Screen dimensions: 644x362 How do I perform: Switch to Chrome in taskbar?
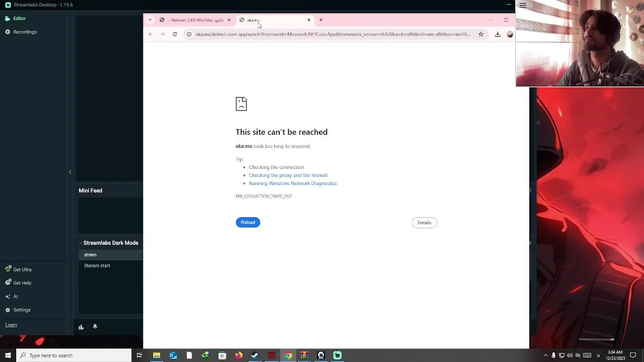coord(288,355)
